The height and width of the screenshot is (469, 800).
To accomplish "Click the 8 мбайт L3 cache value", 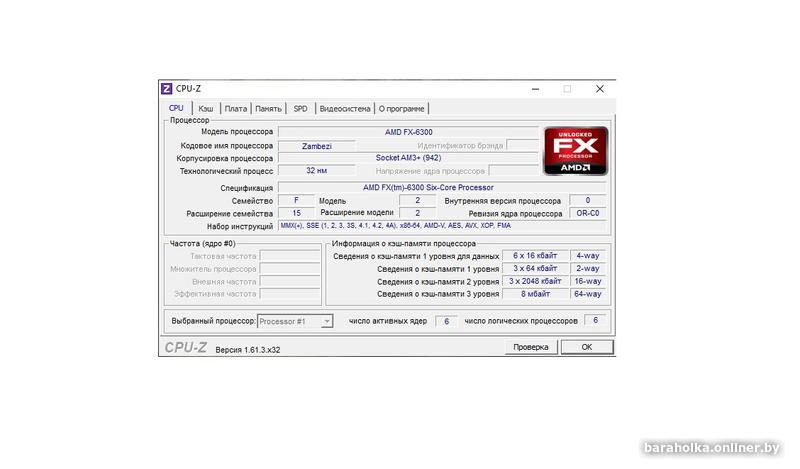I will coord(535,294).
